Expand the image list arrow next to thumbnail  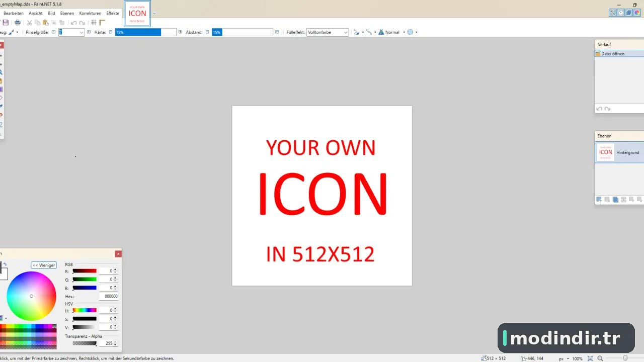click(x=154, y=14)
